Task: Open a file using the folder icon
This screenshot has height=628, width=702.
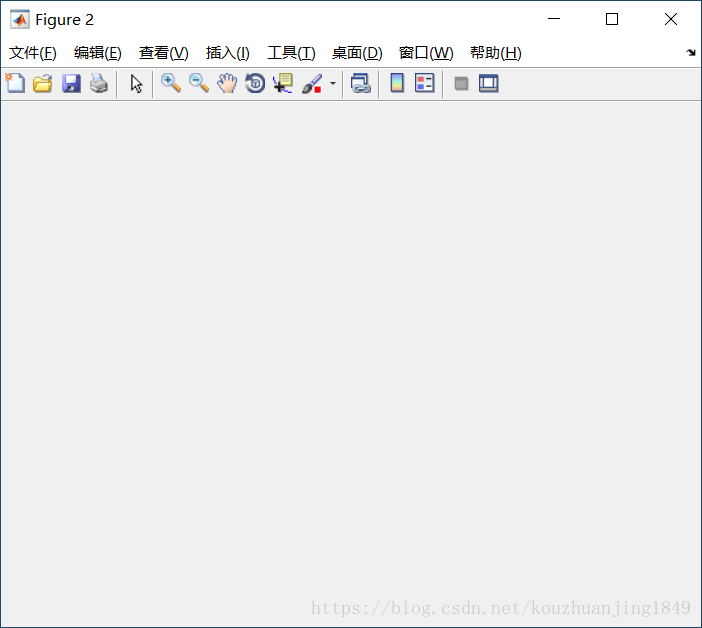Action: click(x=43, y=83)
